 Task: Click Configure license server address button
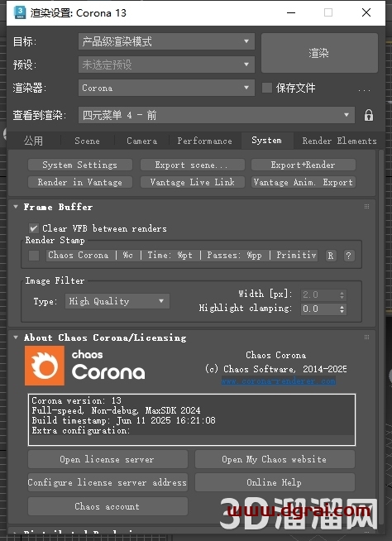[108, 482]
